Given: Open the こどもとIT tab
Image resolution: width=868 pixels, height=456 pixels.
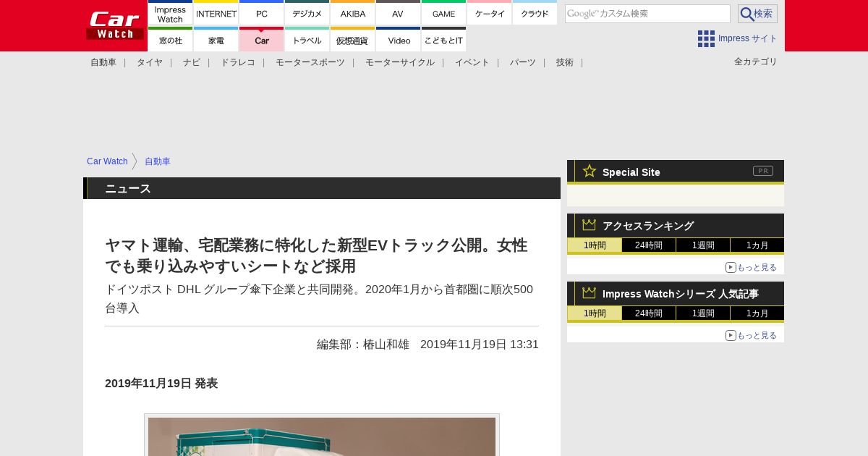Looking at the screenshot, I should click(444, 40).
